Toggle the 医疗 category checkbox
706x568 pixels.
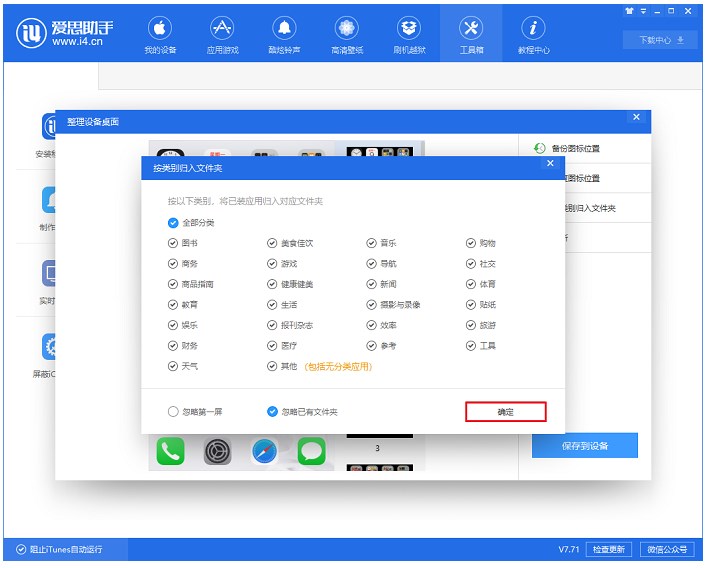pos(272,346)
